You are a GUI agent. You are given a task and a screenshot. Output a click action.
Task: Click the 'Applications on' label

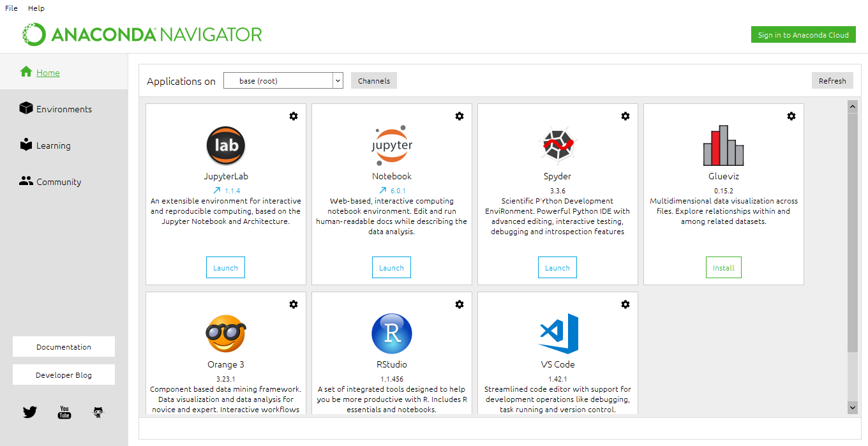click(181, 81)
